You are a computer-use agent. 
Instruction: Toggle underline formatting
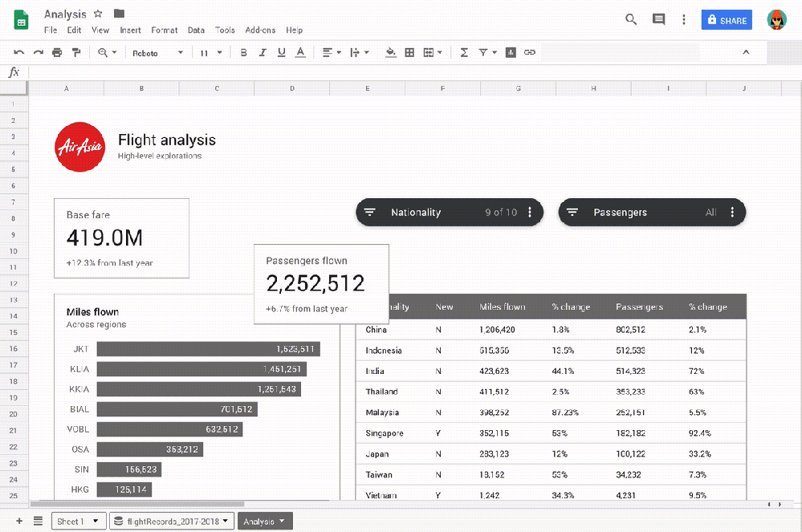(282, 51)
